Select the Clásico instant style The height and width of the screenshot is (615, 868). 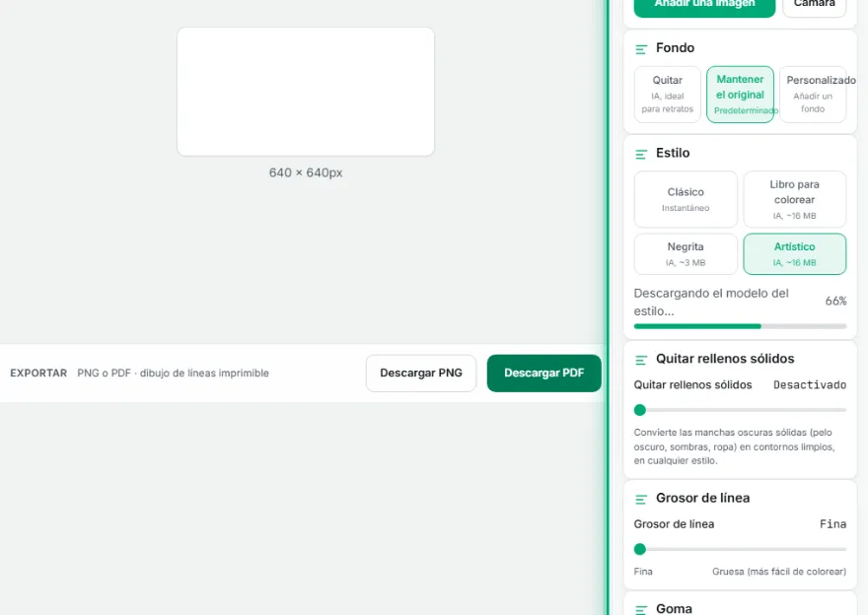686,199
